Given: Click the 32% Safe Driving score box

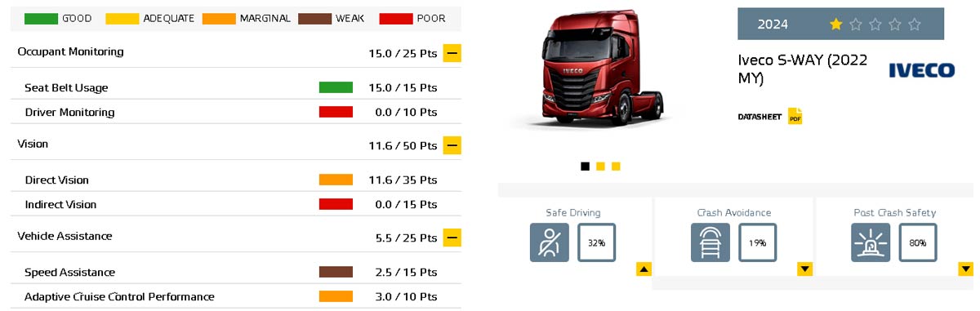Looking at the screenshot, I should pos(597,242).
